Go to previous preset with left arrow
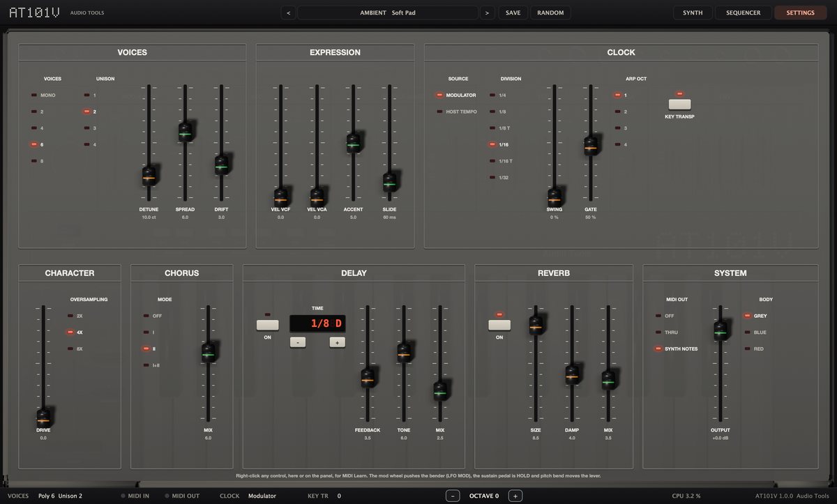837x504 pixels. (289, 13)
